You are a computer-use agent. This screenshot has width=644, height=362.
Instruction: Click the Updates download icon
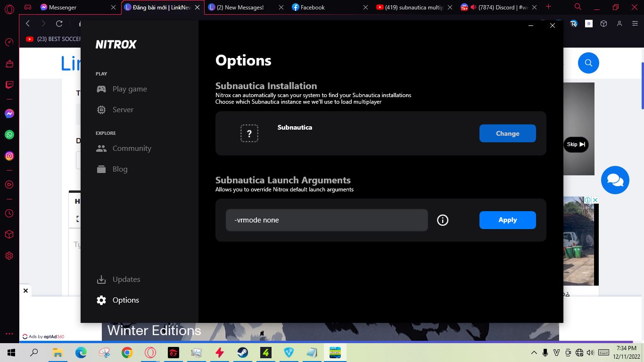[x=101, y=279]
